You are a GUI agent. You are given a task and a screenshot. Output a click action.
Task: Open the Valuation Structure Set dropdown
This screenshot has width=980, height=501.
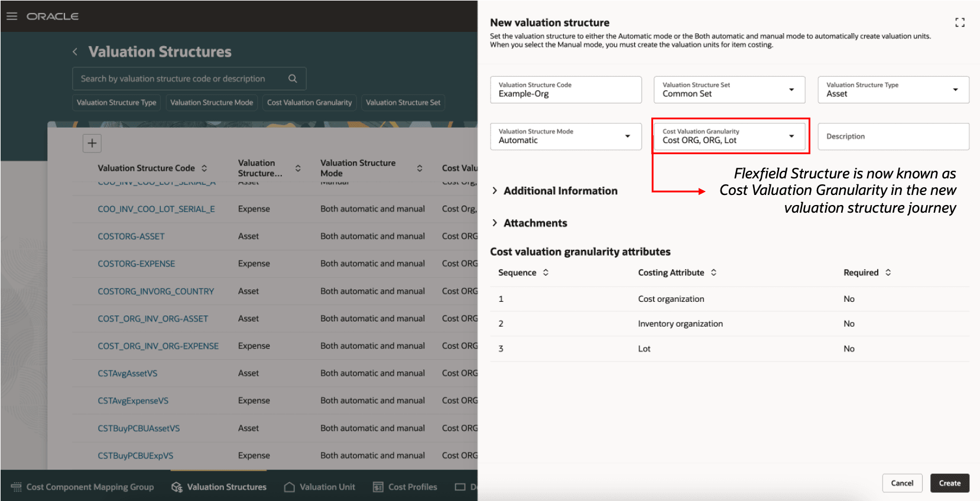point(791,90)
